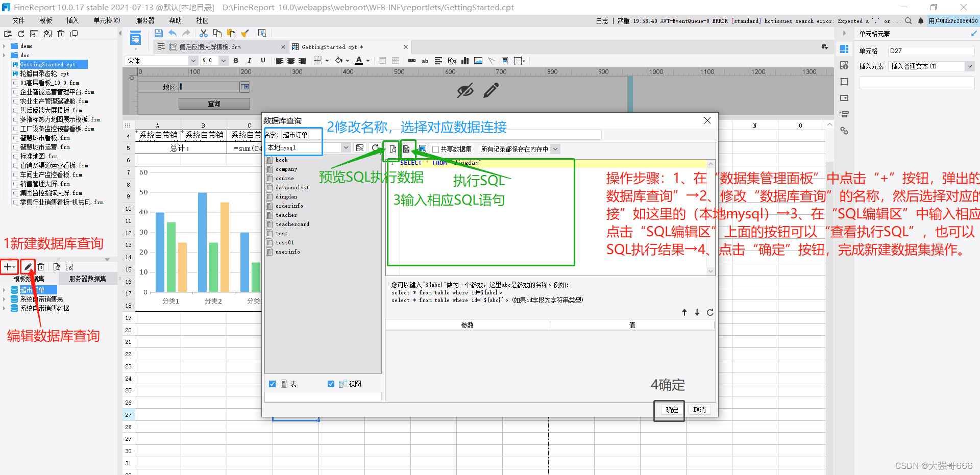This screenshot has height=475, width=980.
Task: Click the cell address field D27
Action: pos(931,51)
